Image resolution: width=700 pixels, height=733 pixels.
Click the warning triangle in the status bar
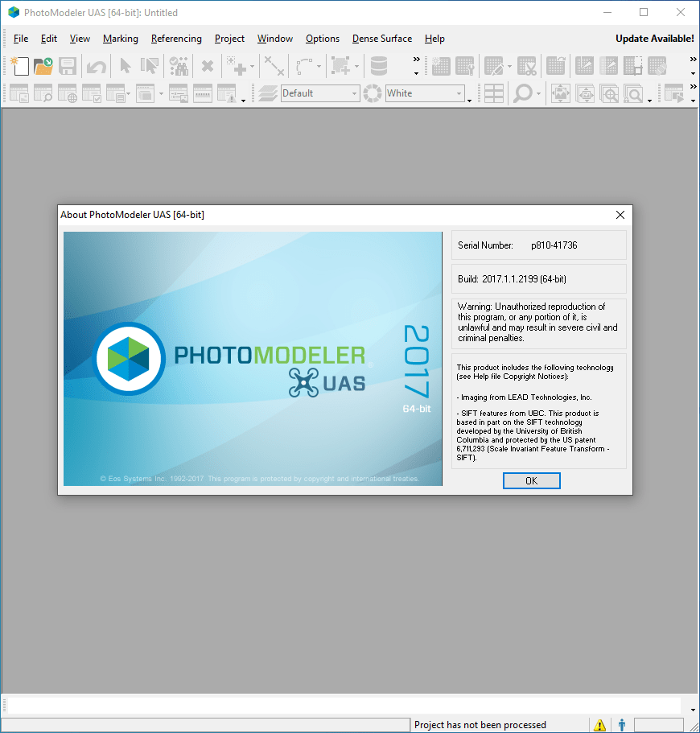point(600,725)
